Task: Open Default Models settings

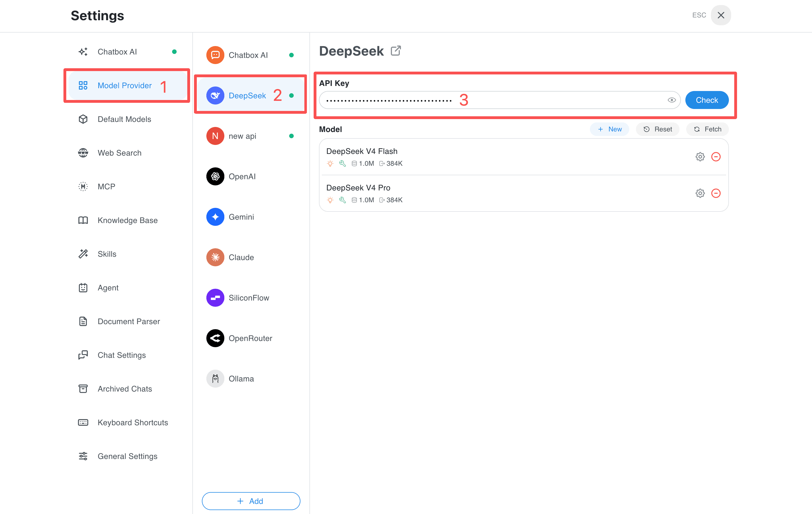Action: click(x=127, y=119)
